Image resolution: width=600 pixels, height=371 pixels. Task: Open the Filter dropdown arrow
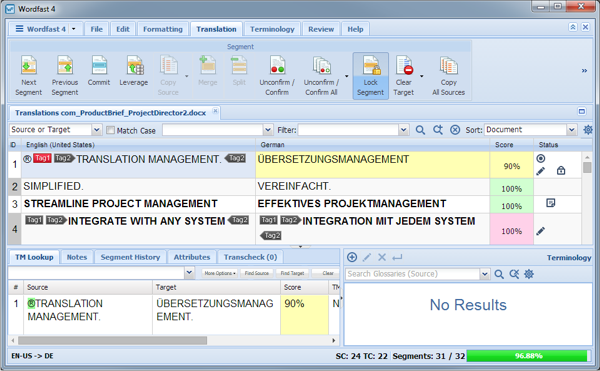point(403,130)
